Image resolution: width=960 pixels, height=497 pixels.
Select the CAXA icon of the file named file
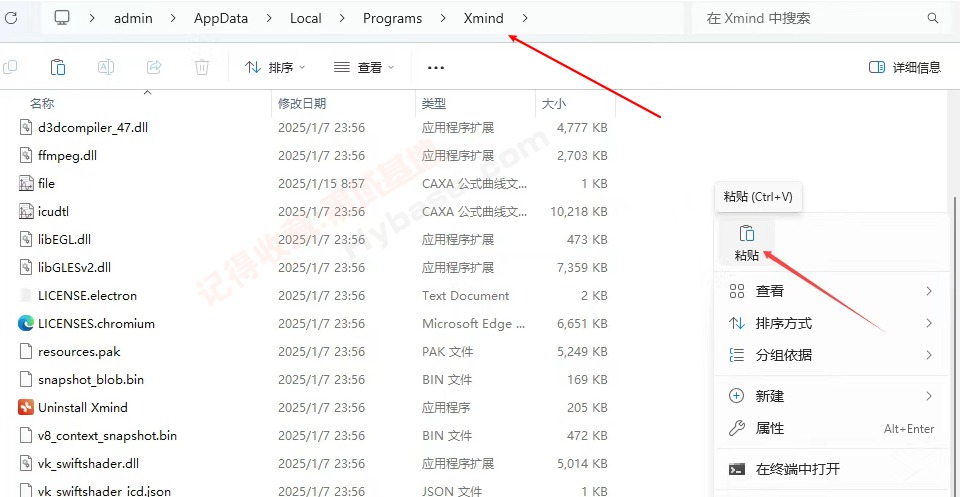[26, 183]
